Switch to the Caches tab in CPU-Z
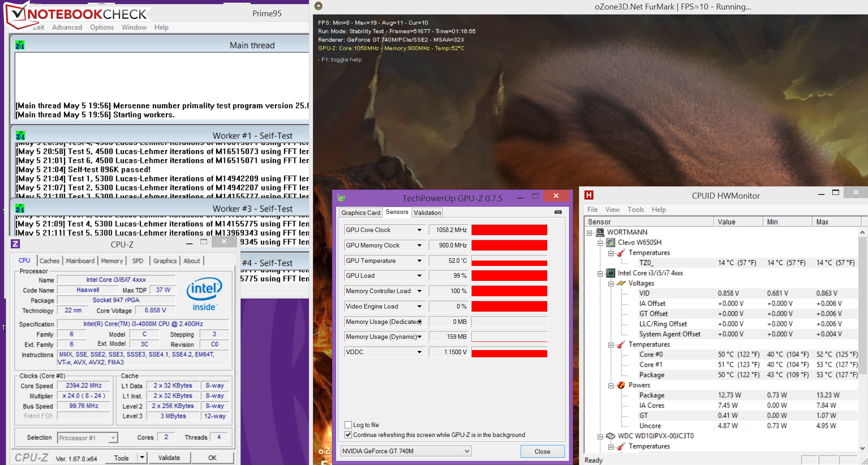 coord(49,261)
